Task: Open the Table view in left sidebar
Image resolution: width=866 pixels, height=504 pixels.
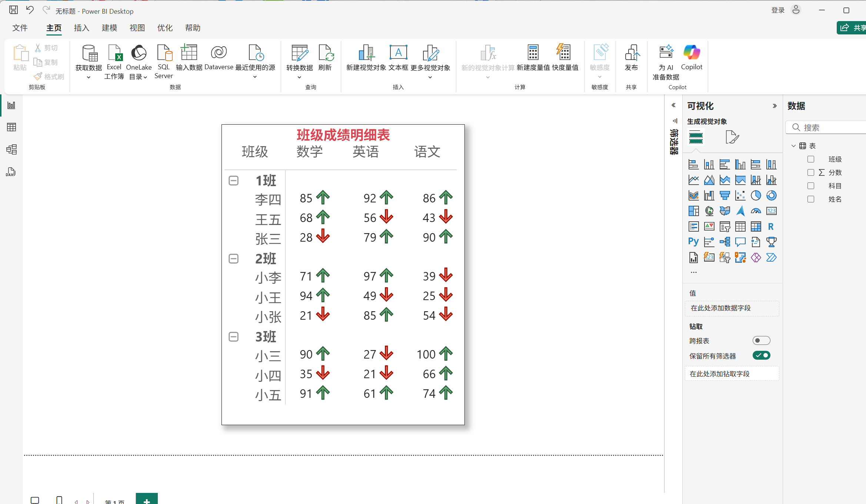Action: coord(11,127)
